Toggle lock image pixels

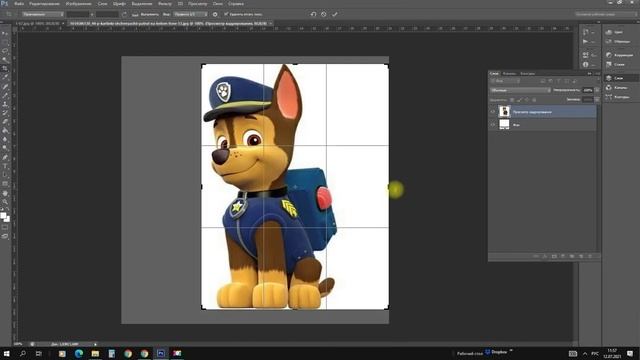519,100
